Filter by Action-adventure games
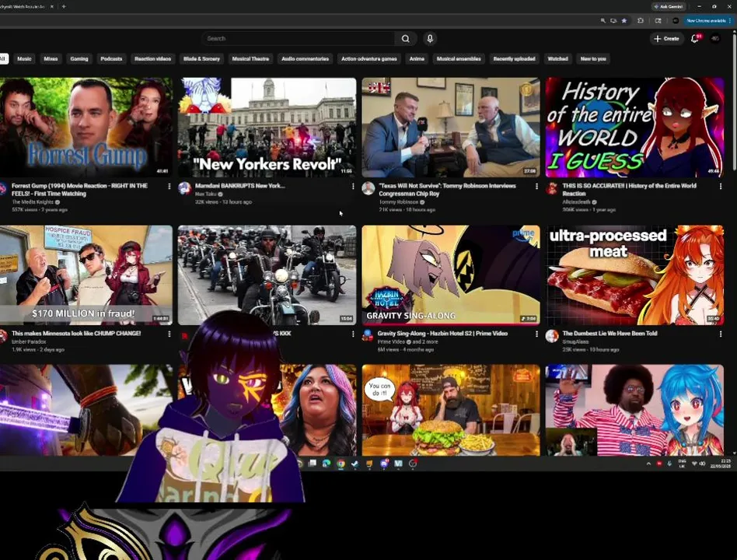Image resolution: width=737 pixels, height=560 pixels. click(x=369, y=59)
